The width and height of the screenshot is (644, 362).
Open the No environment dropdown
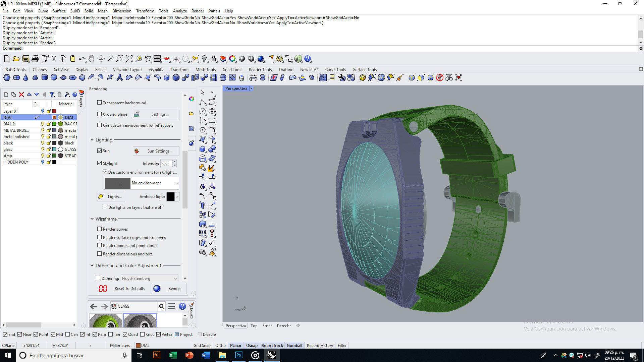click(141, 183)
